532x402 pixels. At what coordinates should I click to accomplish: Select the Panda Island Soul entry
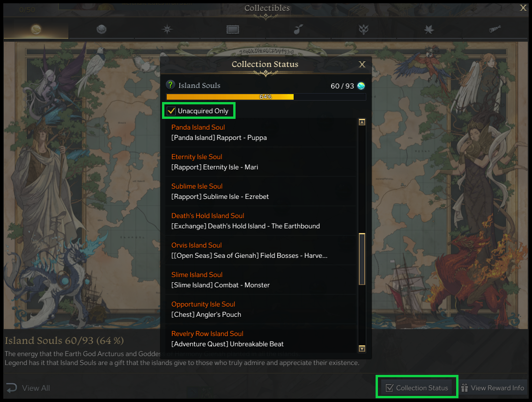pyautogui.click(x=260, y=132)
